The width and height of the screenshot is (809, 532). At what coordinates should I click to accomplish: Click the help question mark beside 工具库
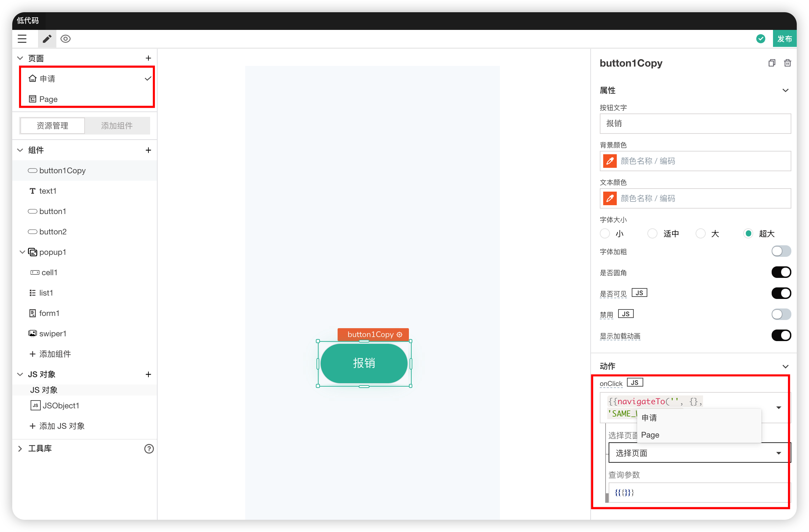[x=149, y=449]
